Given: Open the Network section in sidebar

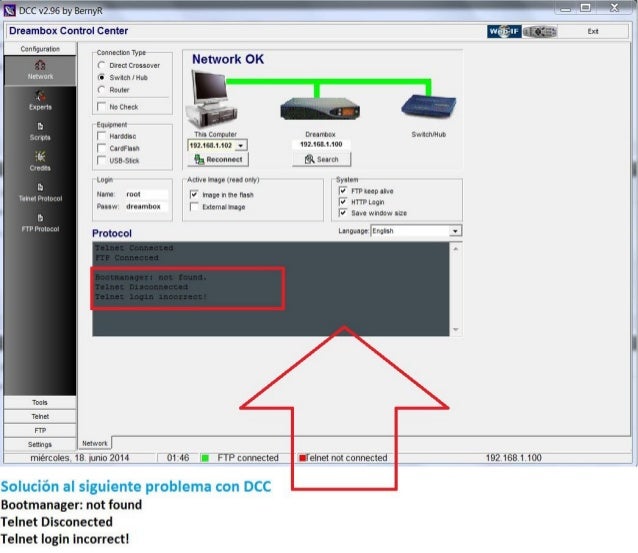Looking at the screenshot, I should point(40,70).
